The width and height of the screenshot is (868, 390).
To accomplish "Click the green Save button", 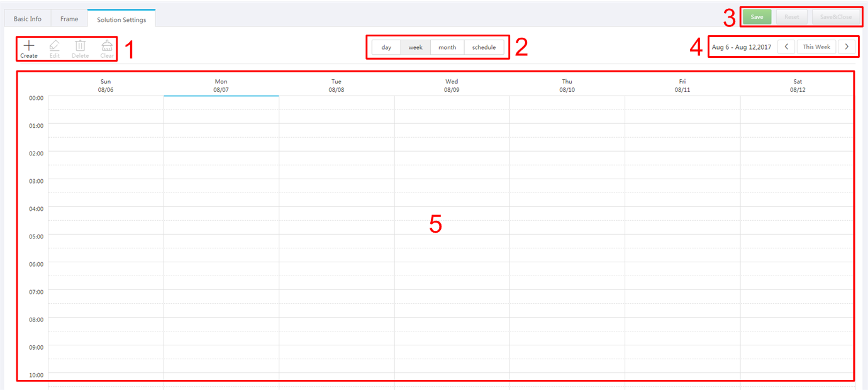I will [757, 17].
